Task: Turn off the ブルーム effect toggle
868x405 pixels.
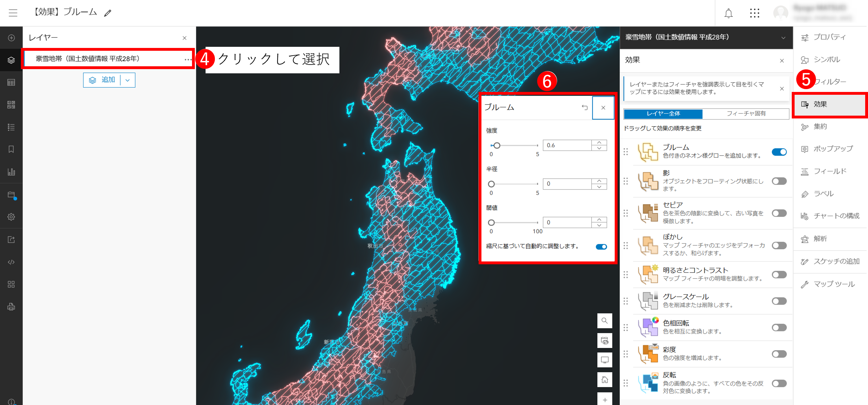Action: pos(779,152)
